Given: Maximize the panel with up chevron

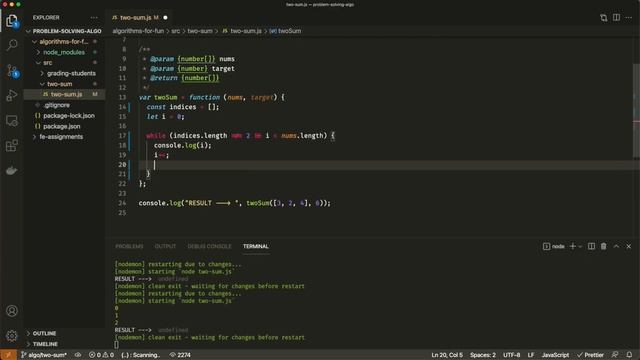Looking at the screenshot, I should 616,246.
